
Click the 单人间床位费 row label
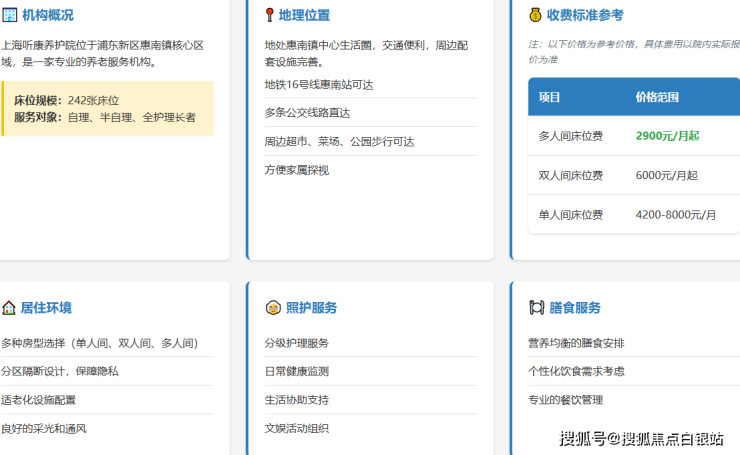(x=570, y=214)
